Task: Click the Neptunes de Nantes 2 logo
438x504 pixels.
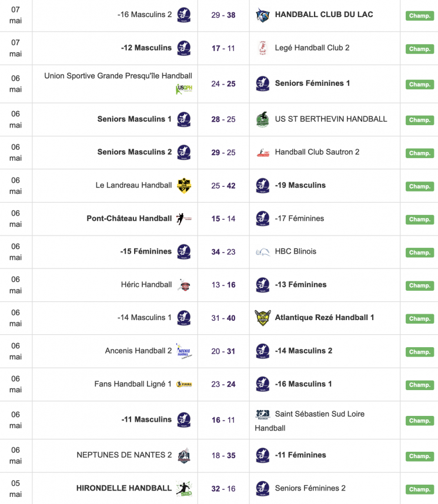Action: coord(184,455)
